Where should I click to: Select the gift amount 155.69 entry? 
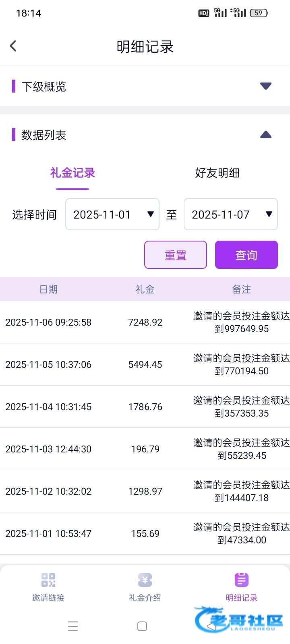[145, 534]
